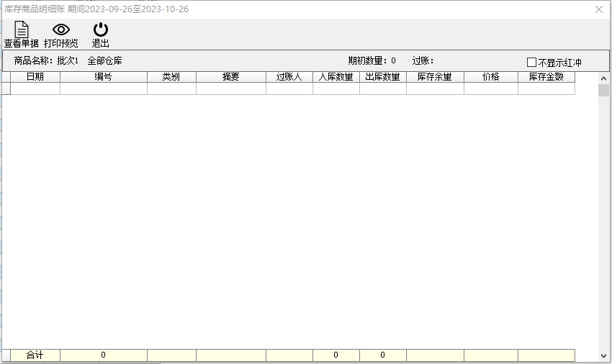The height and width of the screenshot is (364, 612).
Task: Click the 库存余量 column header
Action: coord(435,77)
